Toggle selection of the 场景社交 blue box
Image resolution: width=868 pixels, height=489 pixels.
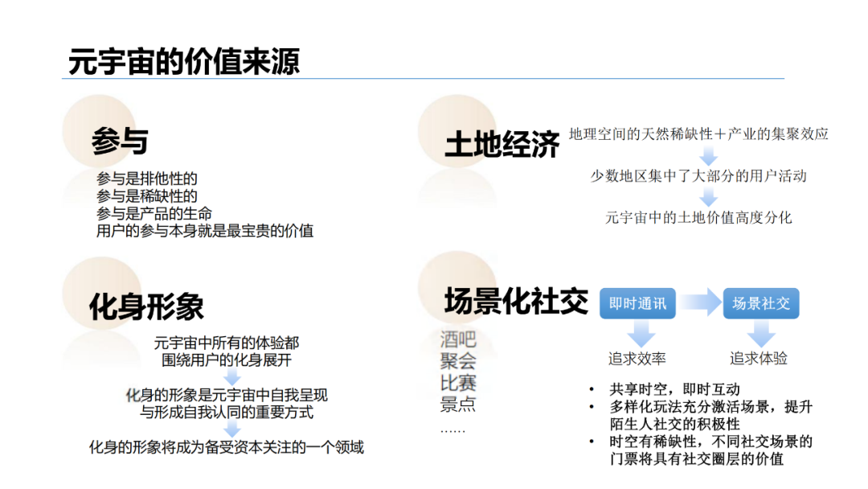pyautogui.click(x=760, y=303)
